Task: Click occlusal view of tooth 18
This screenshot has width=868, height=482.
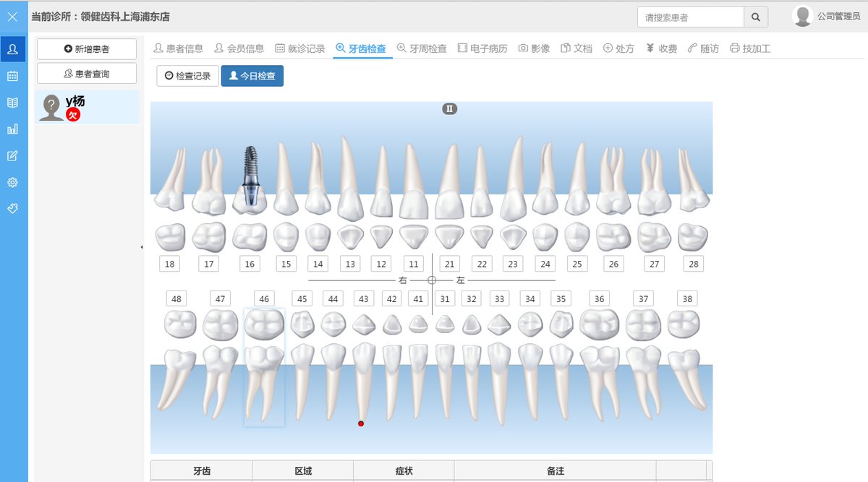Action: [x=170, y=237]
